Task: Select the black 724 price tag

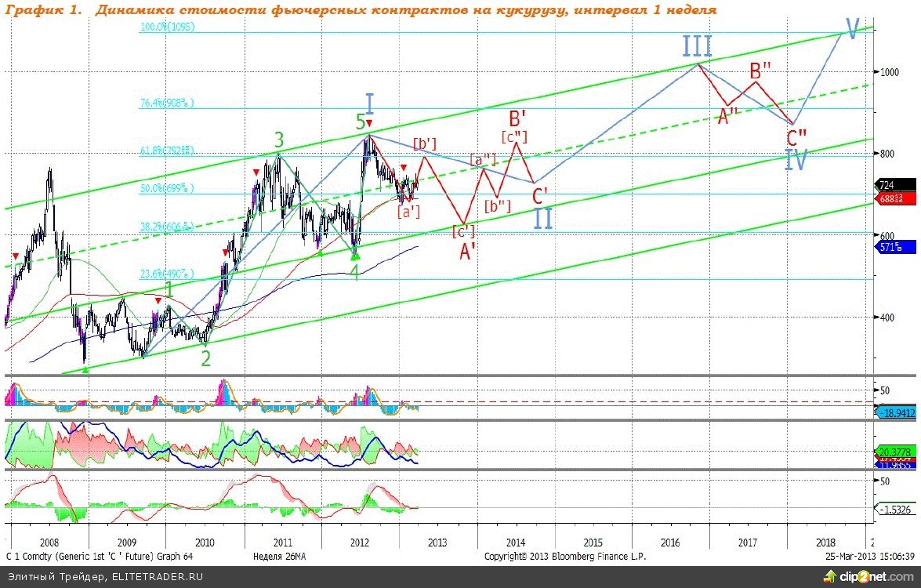Action: coord(888,186)
